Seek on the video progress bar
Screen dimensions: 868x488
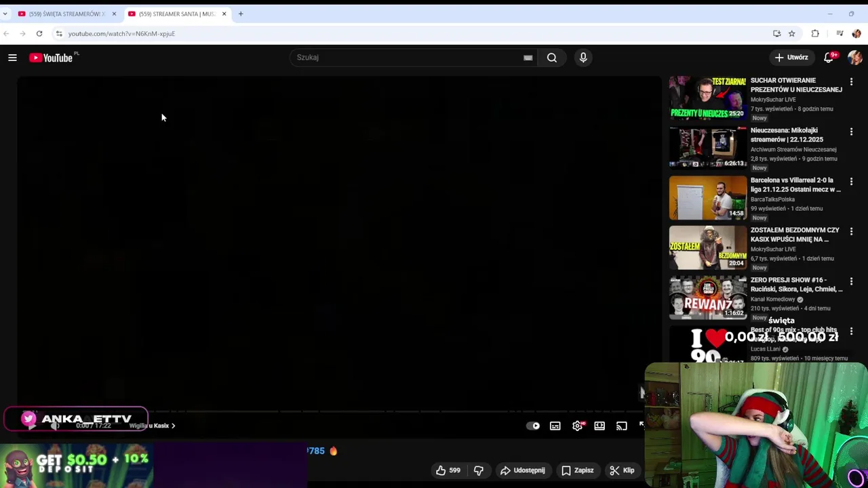click(x=339, y=411)
